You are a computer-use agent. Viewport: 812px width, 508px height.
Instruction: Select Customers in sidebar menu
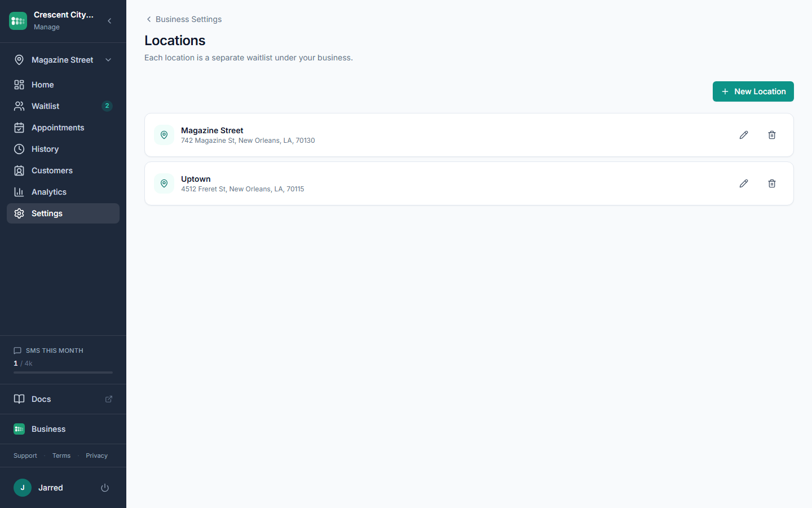(x=63, y=170)
